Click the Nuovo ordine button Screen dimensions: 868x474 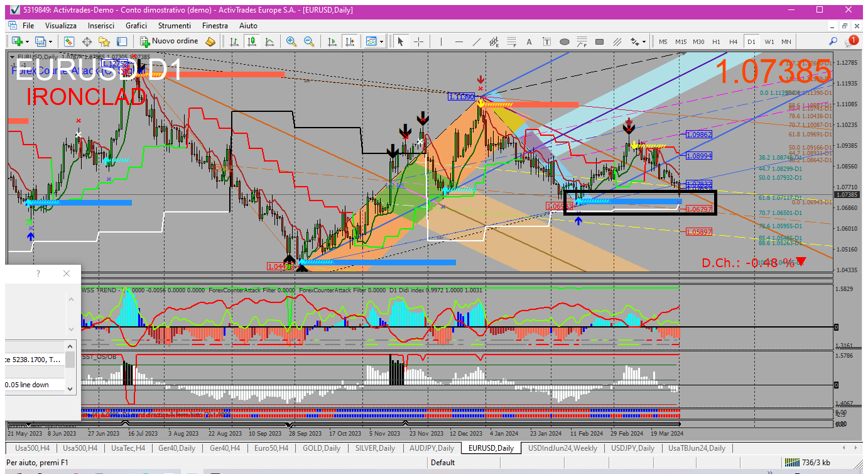[170, 41]
